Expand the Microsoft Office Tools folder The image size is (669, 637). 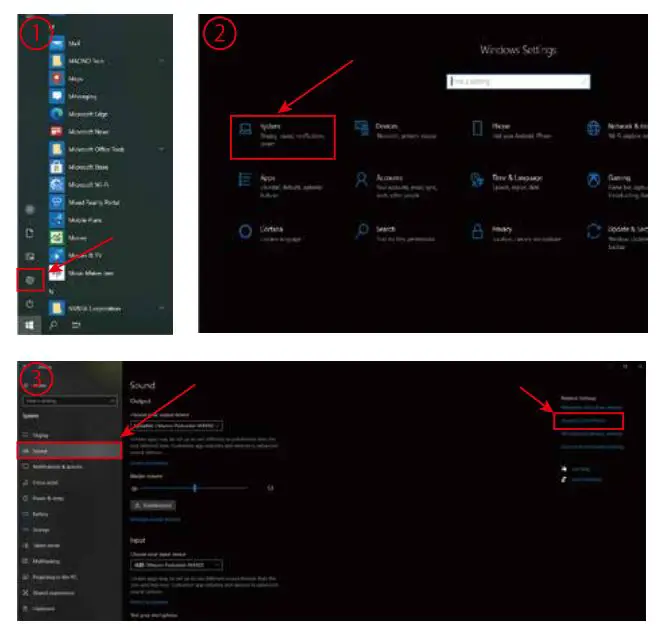(x=107, y=149)
